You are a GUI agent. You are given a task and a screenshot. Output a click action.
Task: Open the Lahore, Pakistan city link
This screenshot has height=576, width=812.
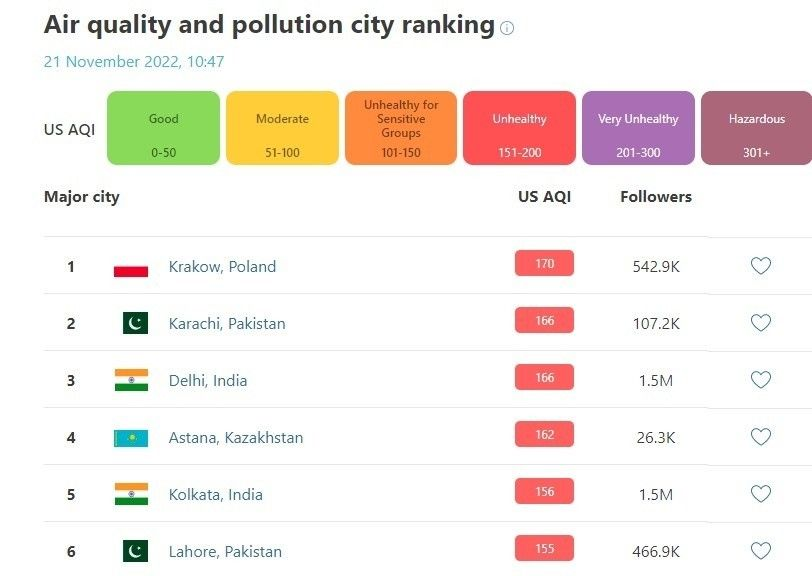[x=225, y=552]
